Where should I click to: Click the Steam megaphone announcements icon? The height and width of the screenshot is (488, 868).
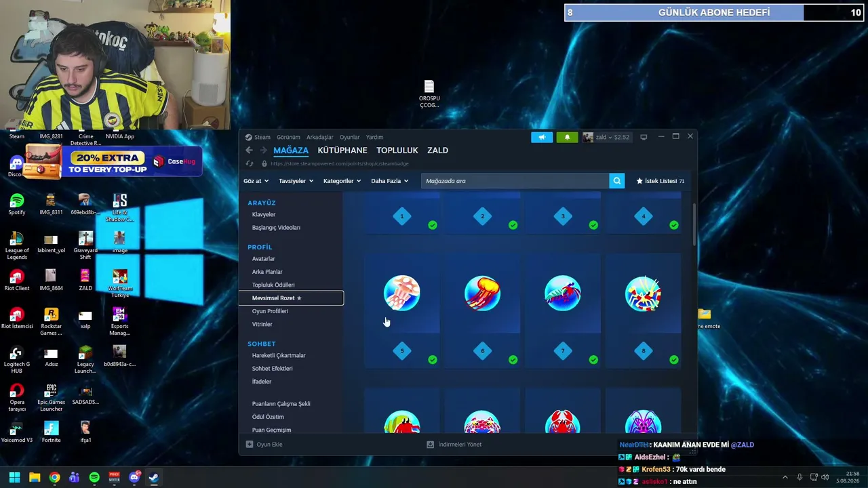(542, 137)
